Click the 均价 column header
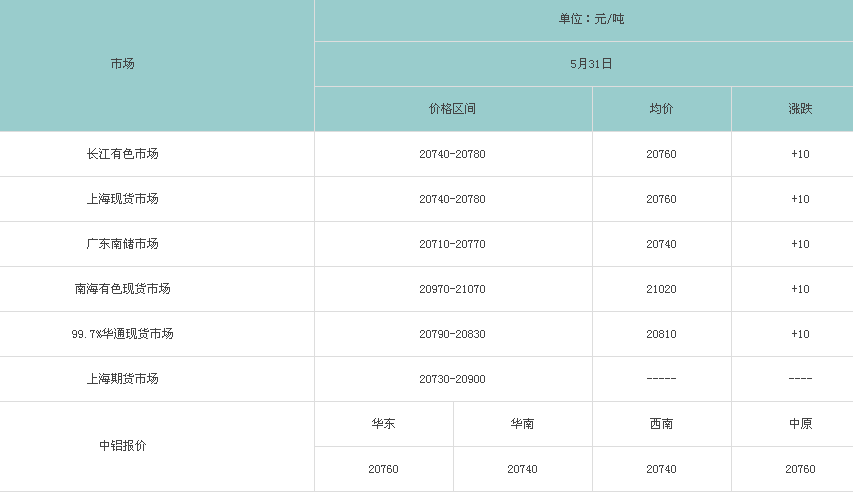Image resolution: width=853 pixels, height=498 pixels. pyautogui.click(x=661, y=109)
